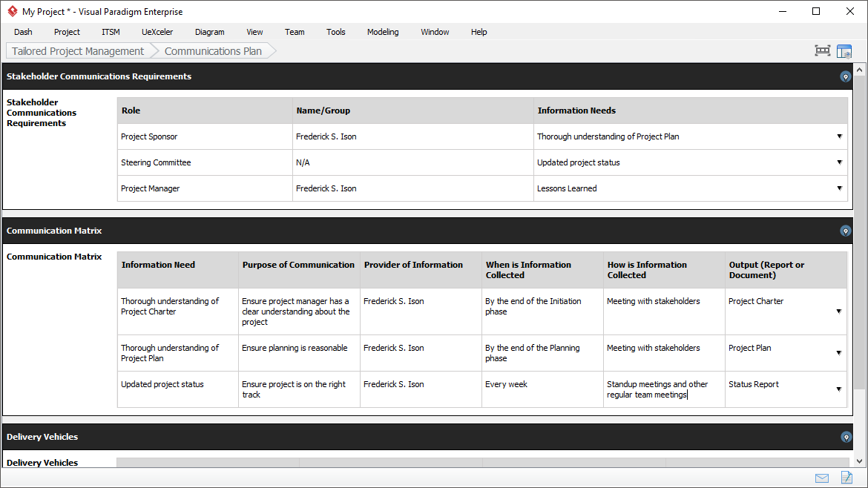This screenshot has width=868, height=488.
Task: Open dropdown arrow for Status Report row
Action: coord(838,389)
